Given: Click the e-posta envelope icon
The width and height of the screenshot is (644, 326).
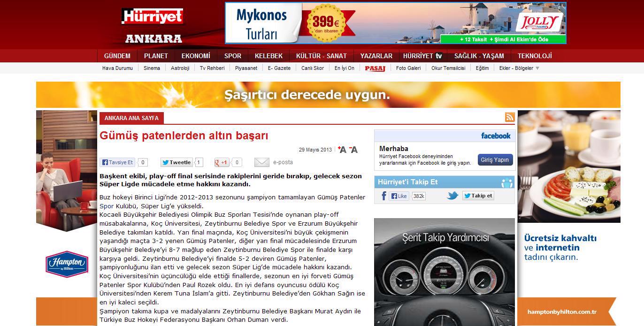Looking at the screenshot, I should (x=261, y=162).
